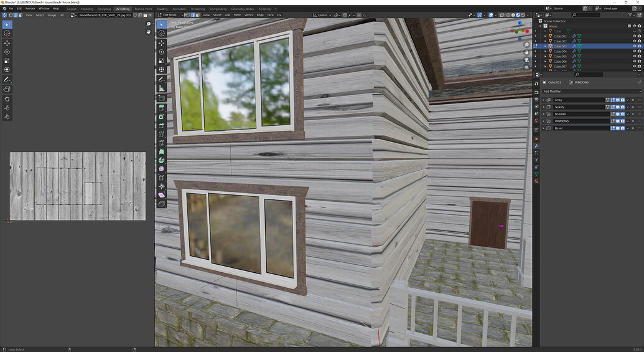Viewport: 644px width, 352px height.
Task: Select the Smooth tool
Action: (161, 169)
